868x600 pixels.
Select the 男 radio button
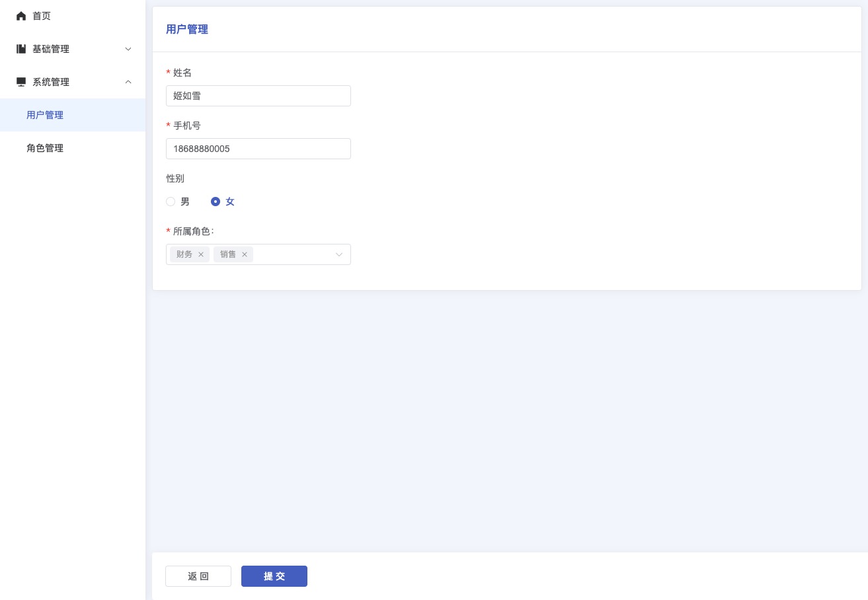tap(171, 202)
